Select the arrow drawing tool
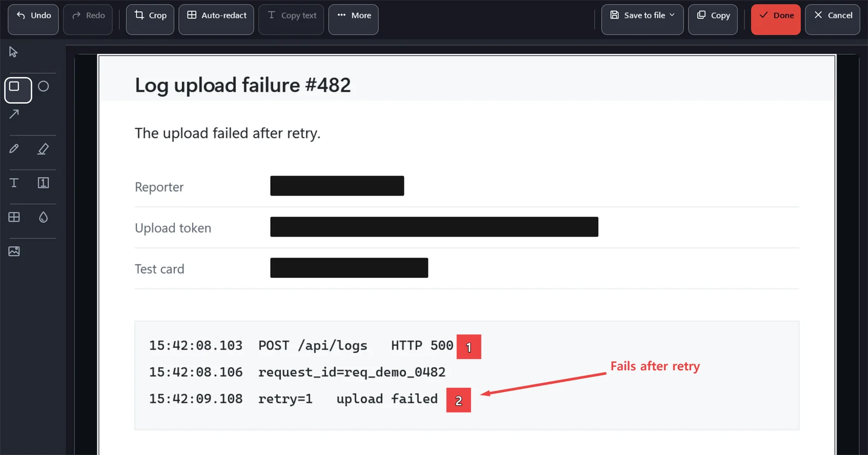This screenshot has width=868, height=455. pos(14,114)
